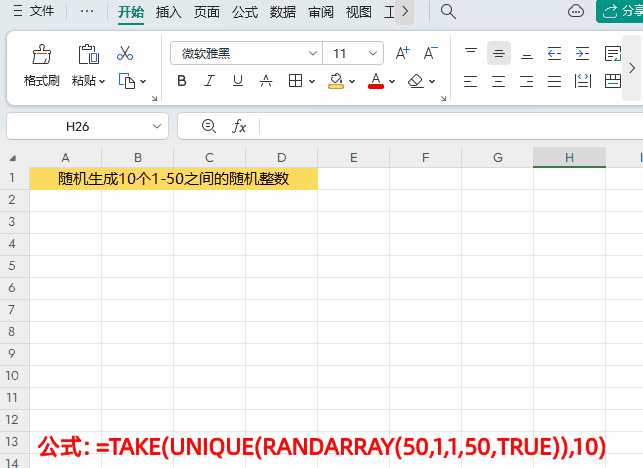The image size is (643, 468).
Task: Open the 文件 (File) menu
Action: coord(34,11)
